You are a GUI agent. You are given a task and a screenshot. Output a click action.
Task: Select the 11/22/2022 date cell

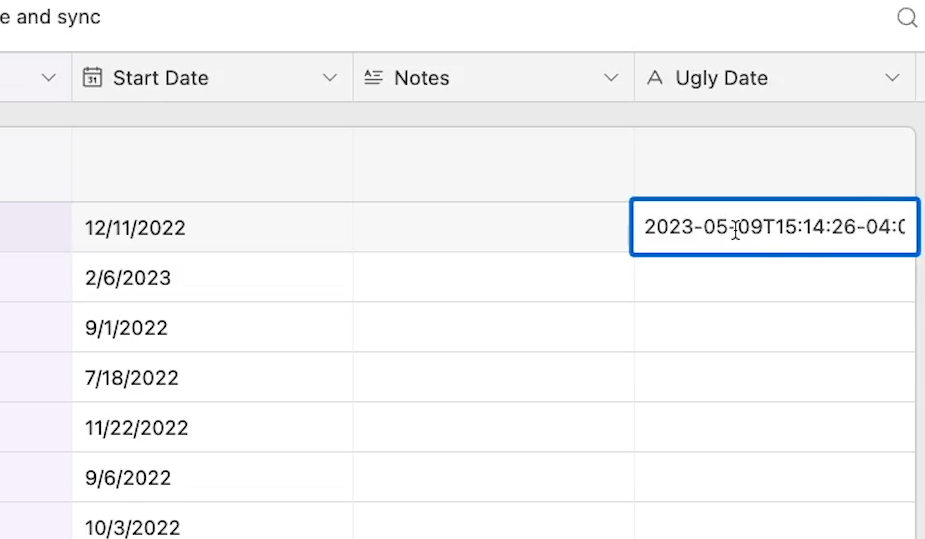pyautogui.click(x=212, y=428)
